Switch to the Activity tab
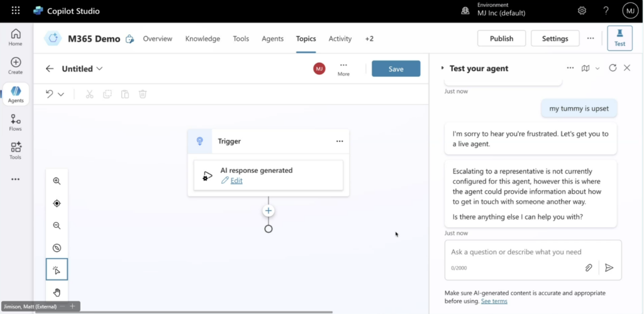 pos(340,38)
